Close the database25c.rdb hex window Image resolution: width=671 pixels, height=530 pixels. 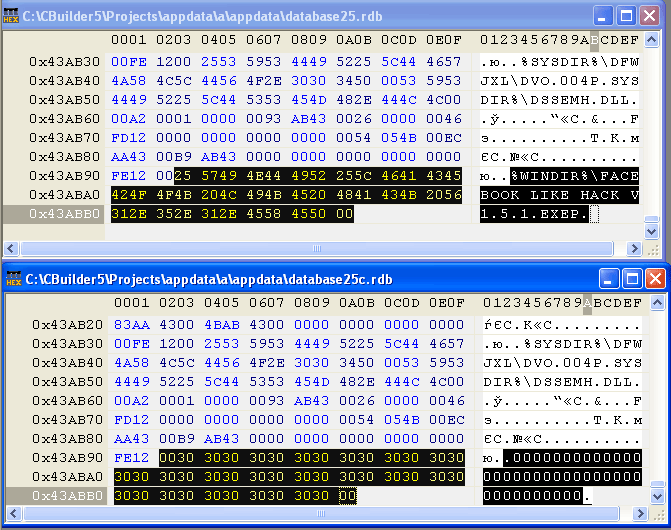[653, 278]
